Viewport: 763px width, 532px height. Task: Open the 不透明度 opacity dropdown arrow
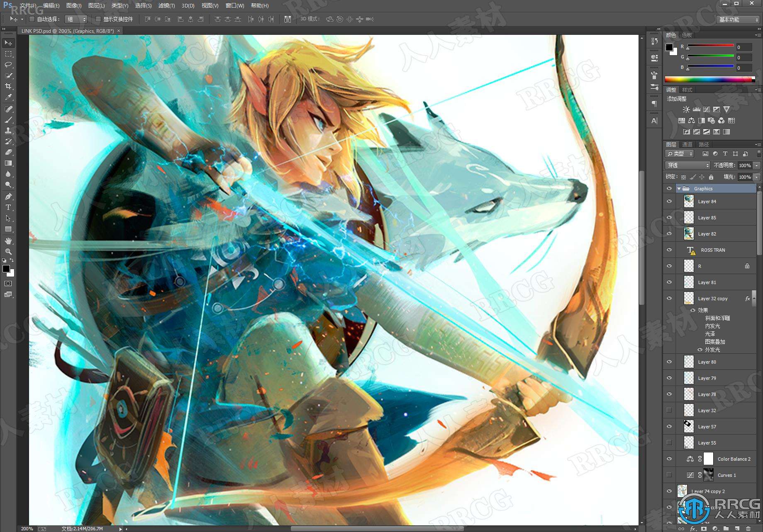(x=757, y=165)
